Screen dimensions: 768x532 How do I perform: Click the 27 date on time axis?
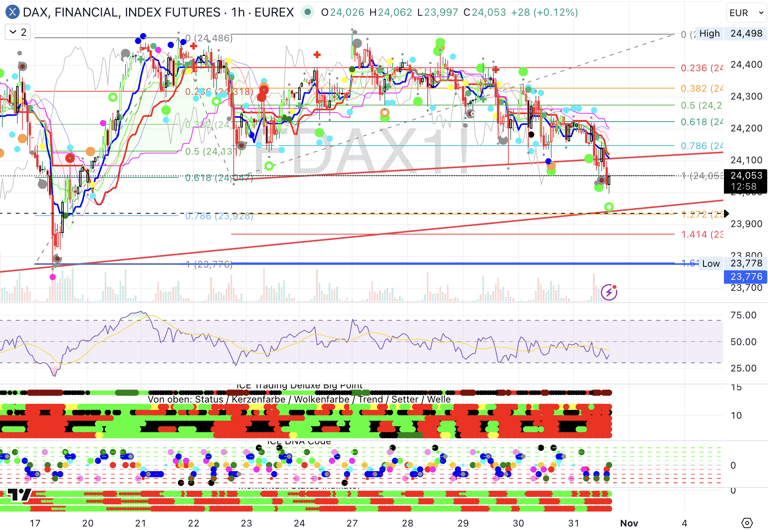pos(352,523)
